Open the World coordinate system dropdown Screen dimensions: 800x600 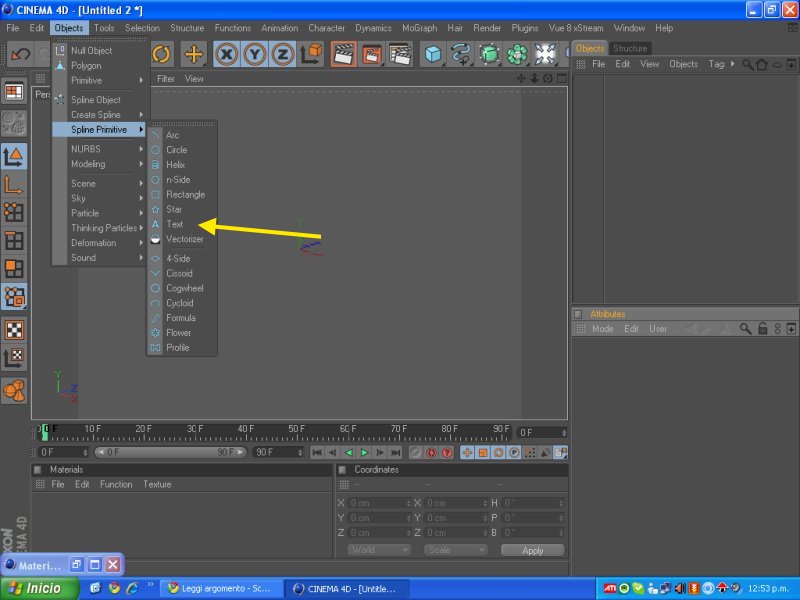coord(380,550)
